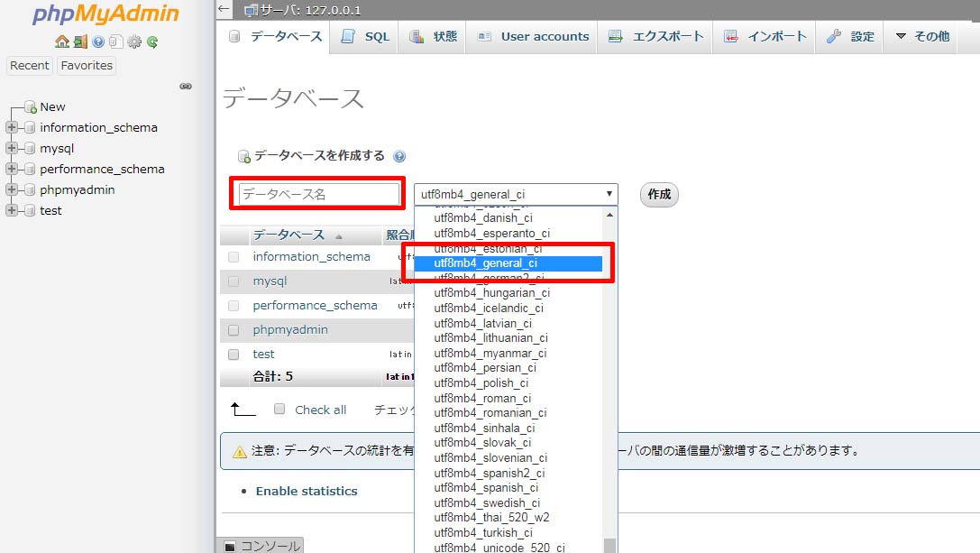
Task: Click the Enable statistics link
Action: 307,491
